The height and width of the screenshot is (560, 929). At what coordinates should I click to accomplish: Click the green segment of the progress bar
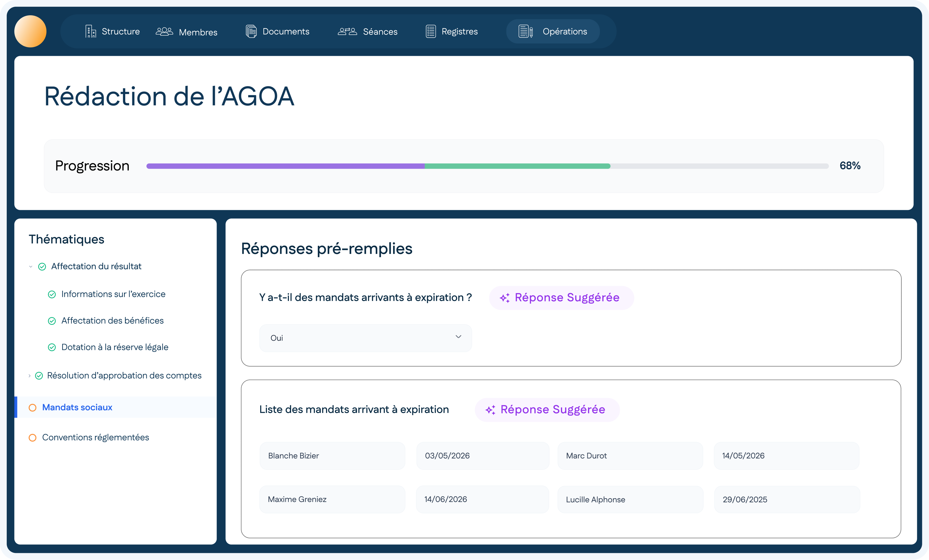tap(517, 166)
